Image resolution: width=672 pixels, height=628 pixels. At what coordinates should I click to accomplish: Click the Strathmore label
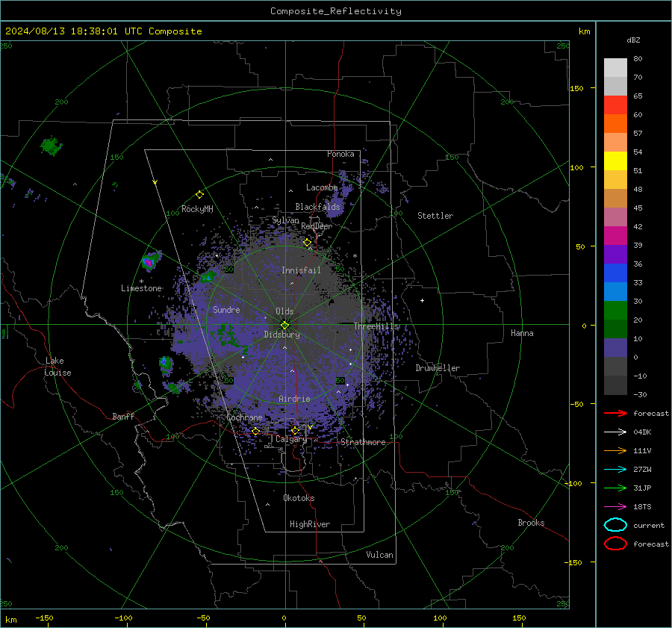click(x=363, y=442)
